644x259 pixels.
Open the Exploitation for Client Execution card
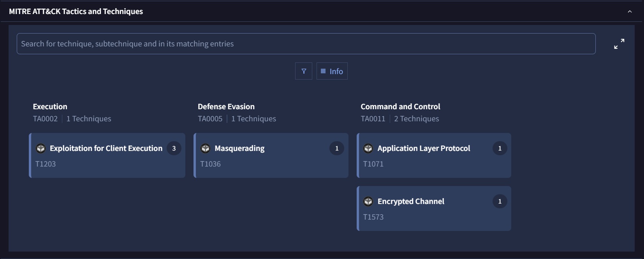(107, 155)
